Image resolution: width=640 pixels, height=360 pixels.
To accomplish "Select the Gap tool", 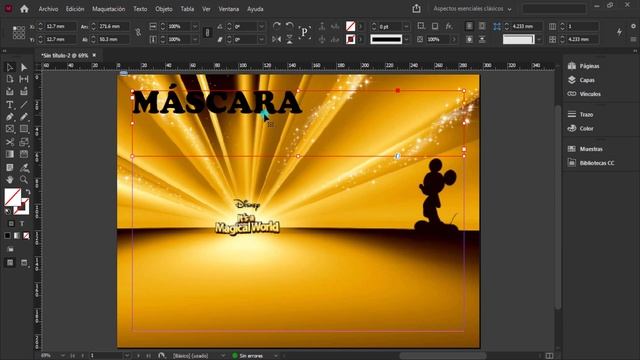I will (x=24, y=79).
